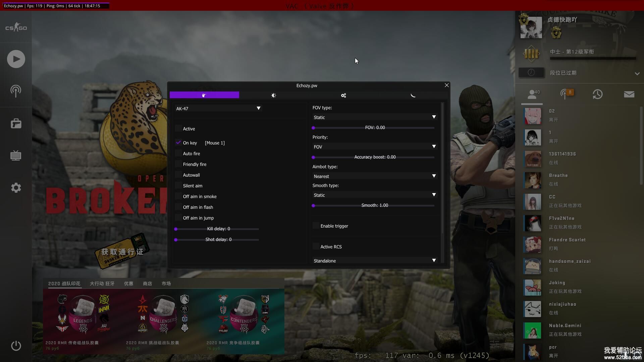Open the invites antenna icon with badge 8

coord(566,94)
